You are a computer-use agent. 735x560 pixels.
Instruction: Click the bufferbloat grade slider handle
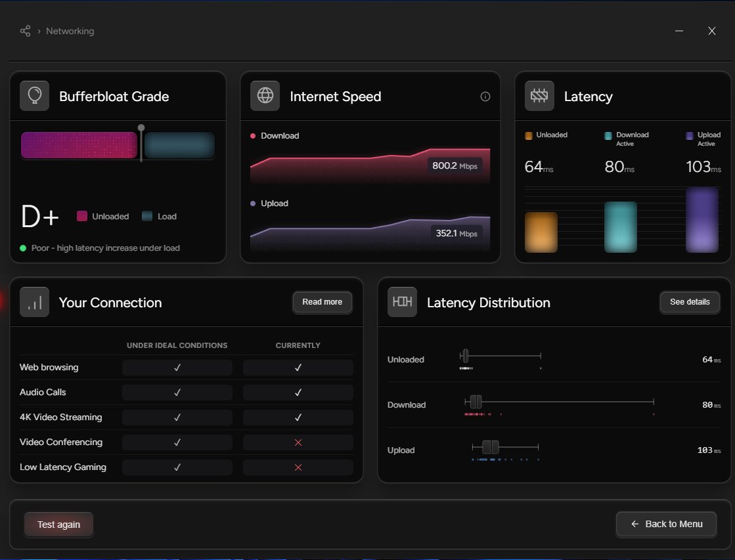(141, 128)
